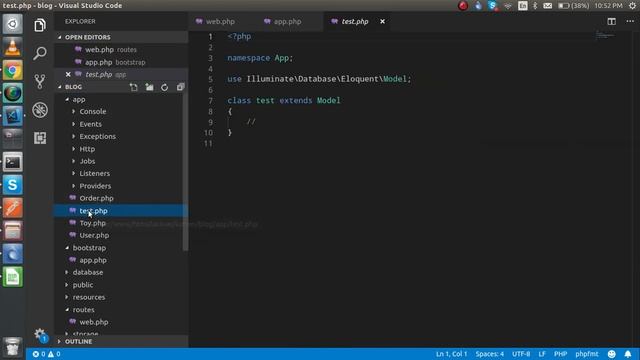Open the Source Control view
640x360 pixels.
tap(40, 81)
